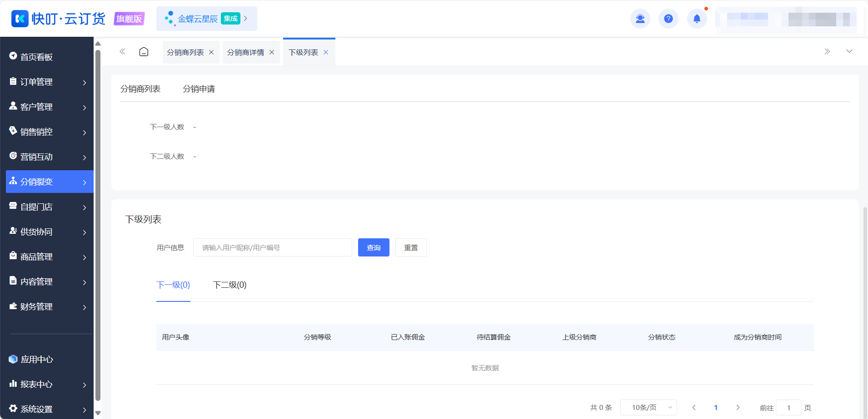The image size is (868, 419).
Task: Open the 10条/页 page size dropdown
Action: [x=649, y=408]
